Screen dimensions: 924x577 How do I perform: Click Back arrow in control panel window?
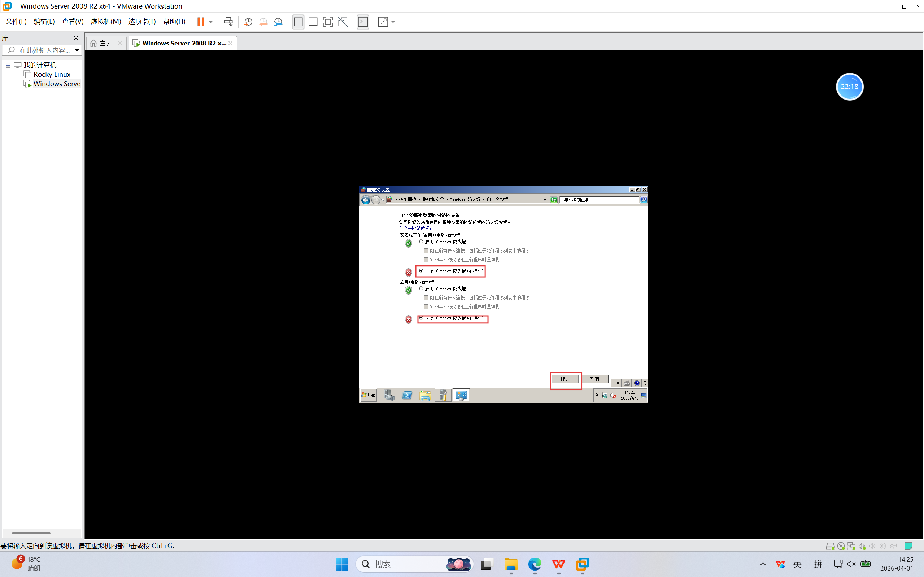365,200
